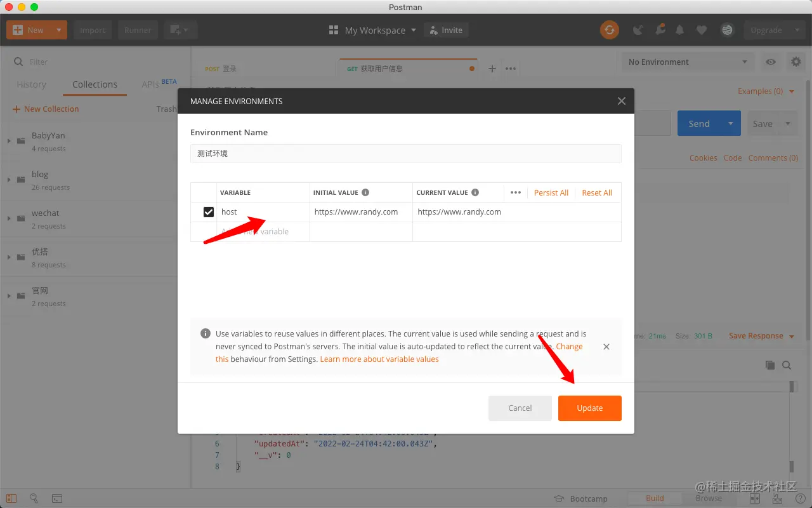This screenshot has height=508, width=812.
Task: Expand the 优搭 collection
Action: pyautogui.click(x=9, y=257)
